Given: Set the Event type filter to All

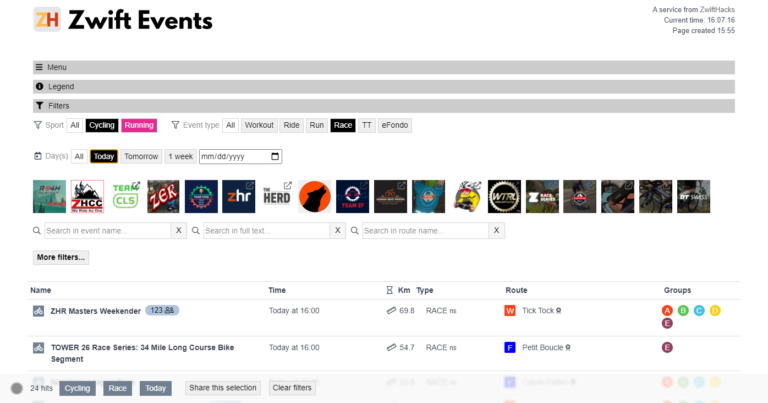Looking at the screenshot, I should [x=230, y=125].
